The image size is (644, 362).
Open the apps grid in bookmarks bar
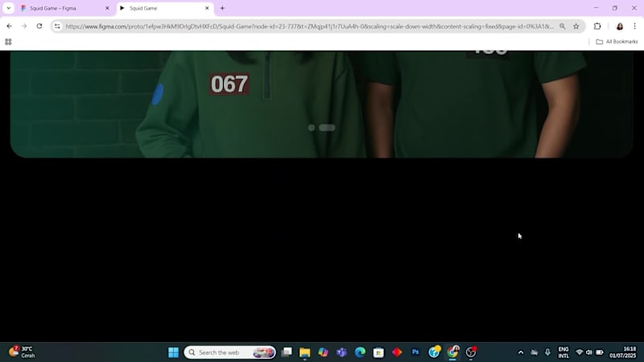[8, 42]
